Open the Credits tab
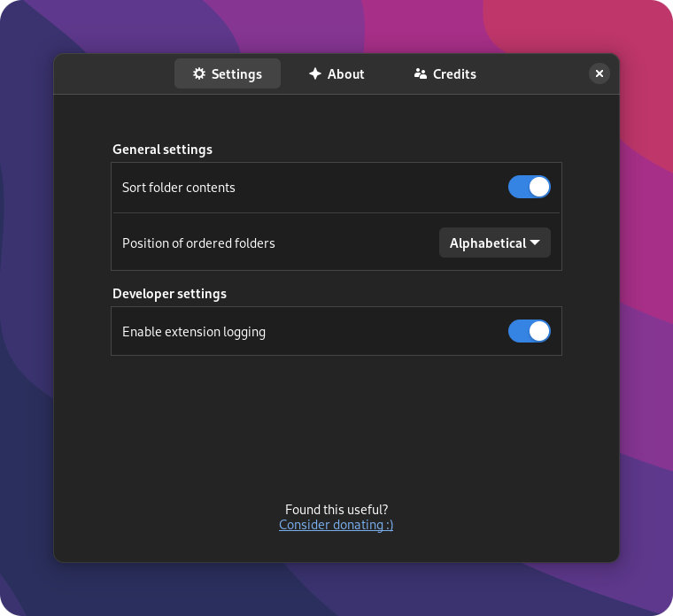The image size is (673, 616). 445,73
